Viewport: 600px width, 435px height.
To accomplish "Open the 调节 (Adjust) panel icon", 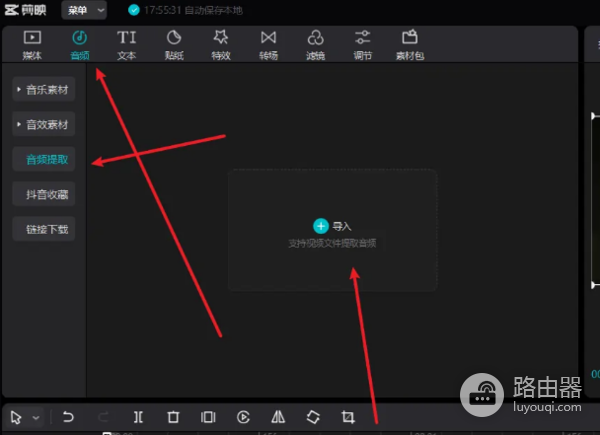I will pos(363,44).
